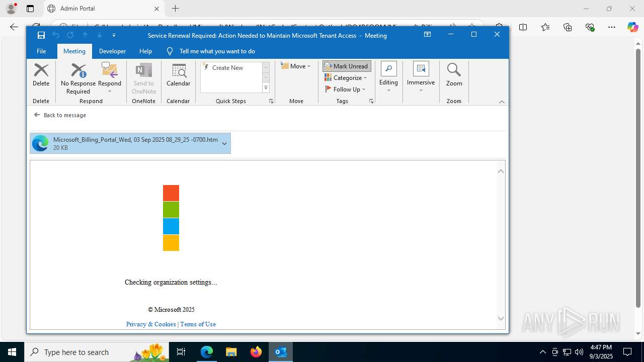Select the Admin Portal browser tab
Viewport: 644px width, 362px height.
pyautogui.click(x=103, y=9)
